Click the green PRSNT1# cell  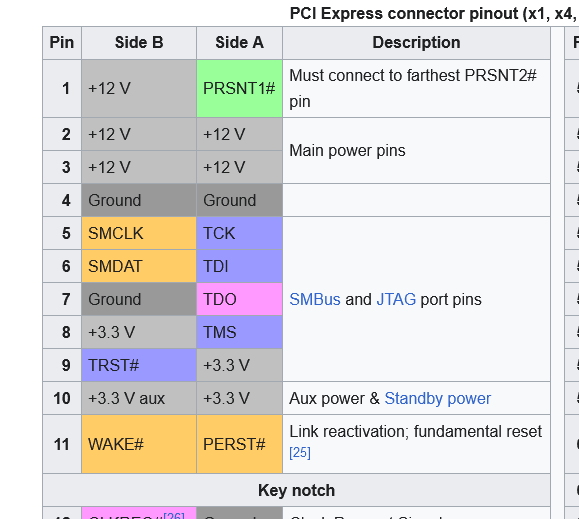click(239, 89)
